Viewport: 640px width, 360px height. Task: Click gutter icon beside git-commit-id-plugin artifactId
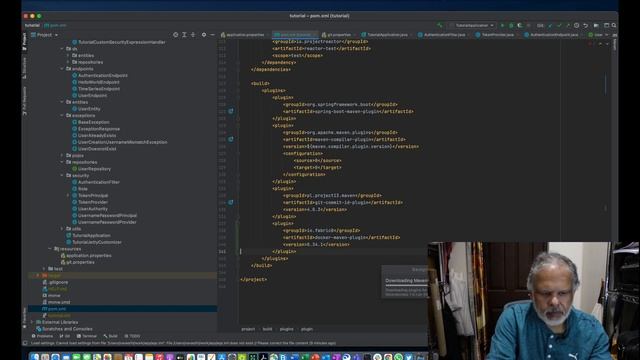click(231, 202)
